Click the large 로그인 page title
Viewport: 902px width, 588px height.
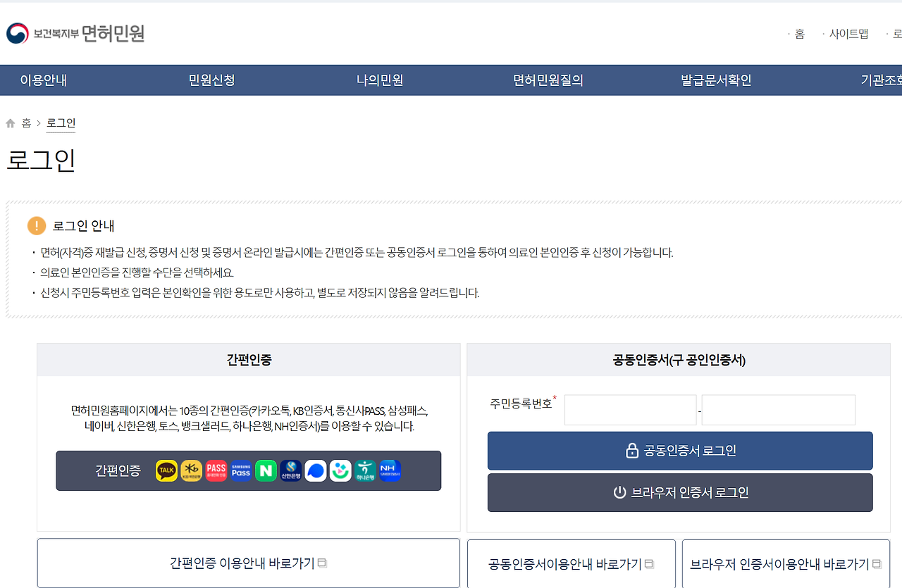[x=41, y=160]
